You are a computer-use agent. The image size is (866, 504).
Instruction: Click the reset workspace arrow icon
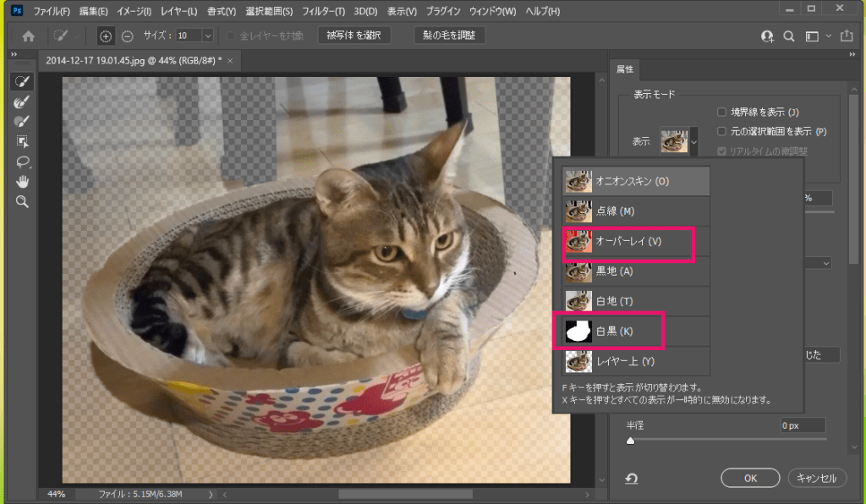(631, 479)
